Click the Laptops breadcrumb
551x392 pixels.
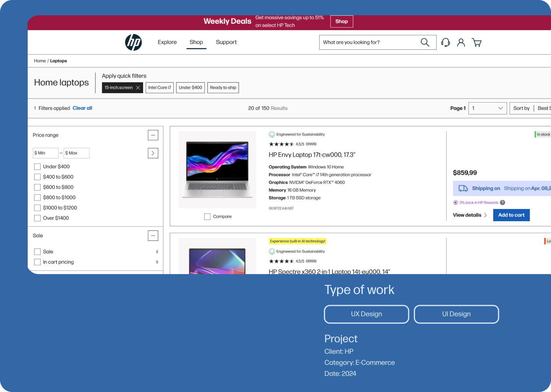(59, 61)
